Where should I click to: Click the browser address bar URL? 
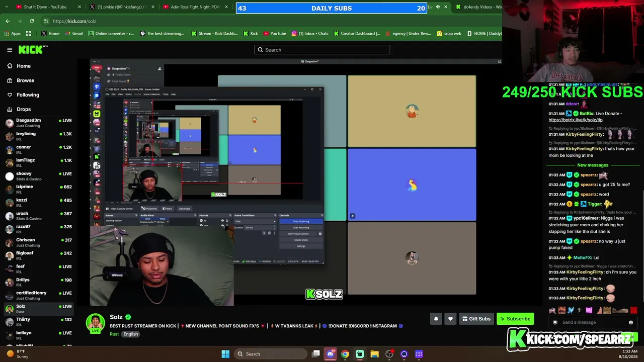74,21
